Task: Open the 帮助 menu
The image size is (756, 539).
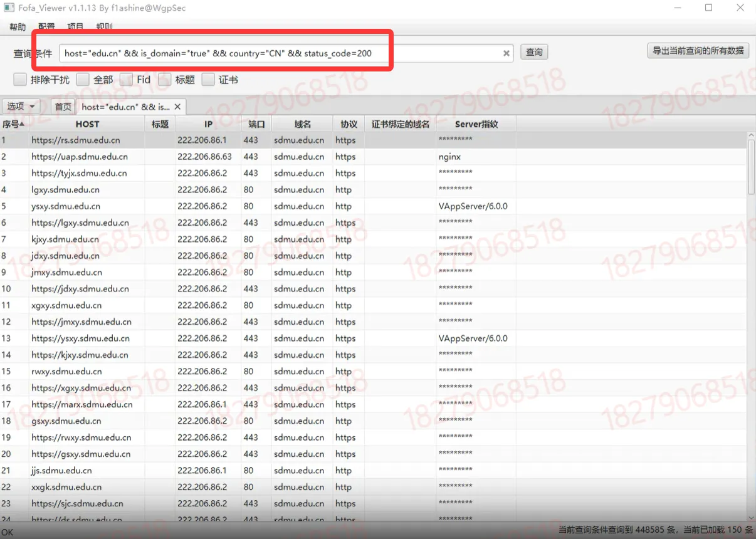Action: 18,28
